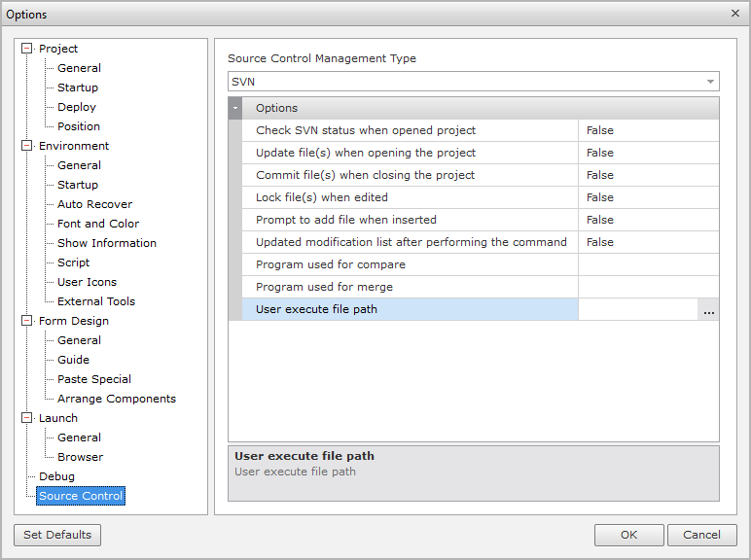Collapse the Options property group arrow
Screen dimensions: 751x560
(x=235, y=108)
